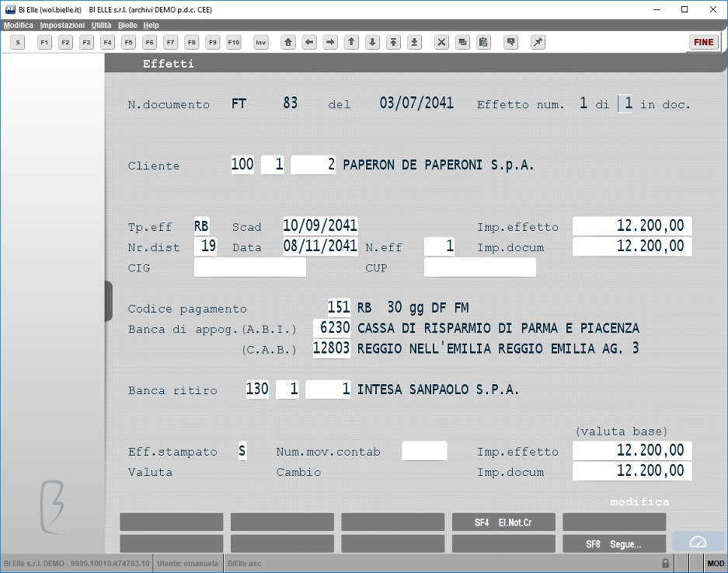The width and height of the screenshot is (728, 573).
Task: Click the Nr.dist field showing 19
Action: 206,246
